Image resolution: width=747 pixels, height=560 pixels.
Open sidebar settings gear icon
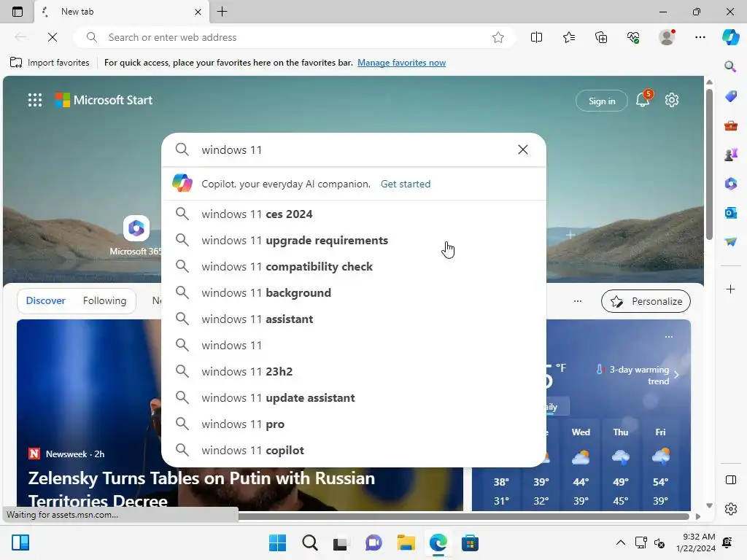[x=730, y=509]
